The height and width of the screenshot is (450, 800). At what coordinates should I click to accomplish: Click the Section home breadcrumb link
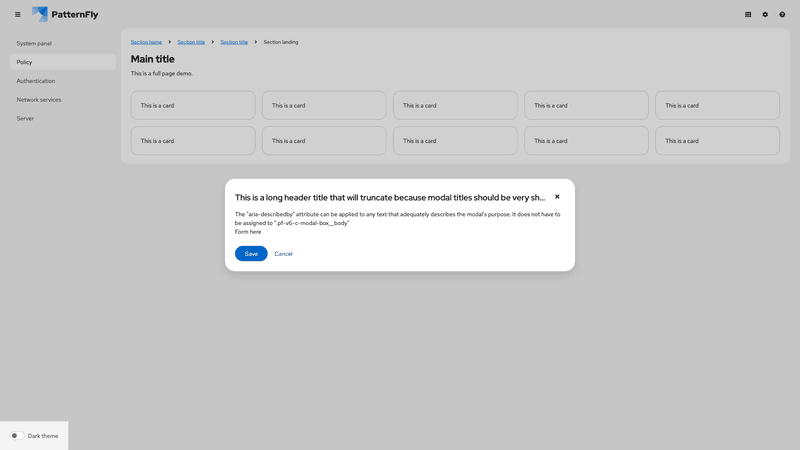146,42
